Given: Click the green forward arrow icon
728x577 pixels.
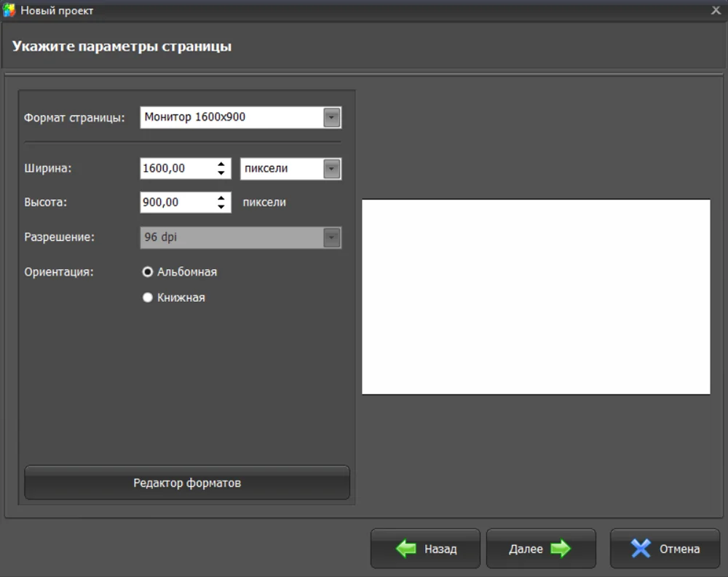Looking at the screenshot, I should tap(561, 548).
